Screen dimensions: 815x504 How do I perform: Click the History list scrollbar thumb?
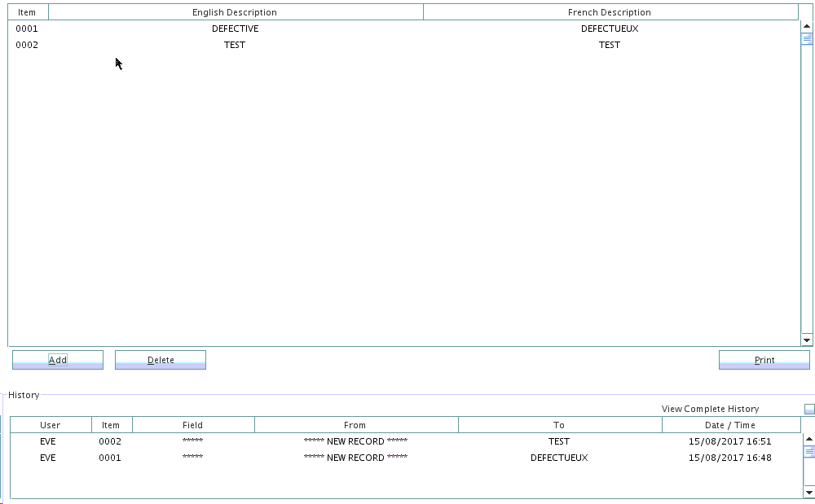point(808,451)
